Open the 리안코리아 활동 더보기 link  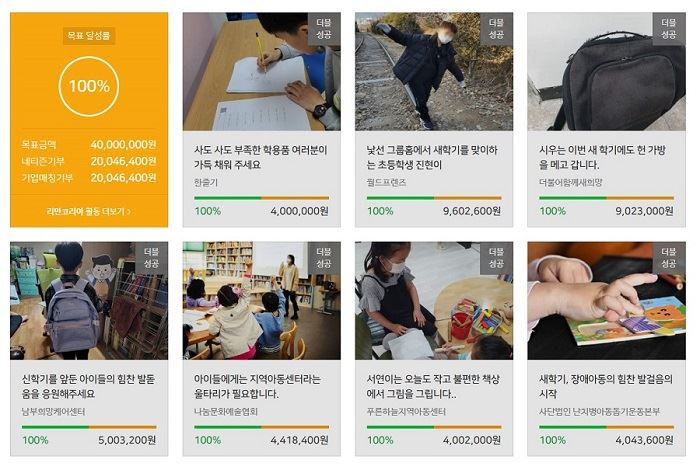(x=89, y=212)
